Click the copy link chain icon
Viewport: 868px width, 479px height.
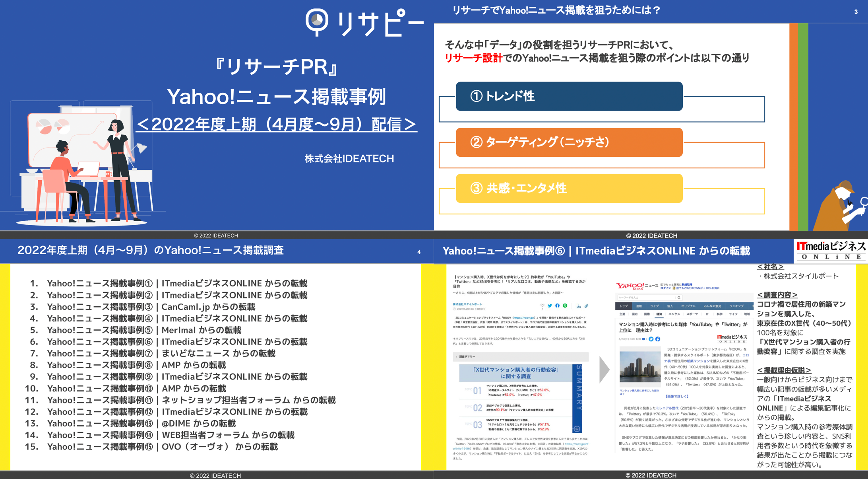(x=586, y=306)
